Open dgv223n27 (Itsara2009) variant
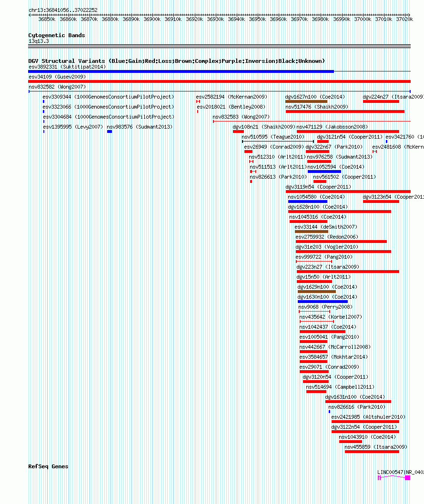 [x=328, y=267]
